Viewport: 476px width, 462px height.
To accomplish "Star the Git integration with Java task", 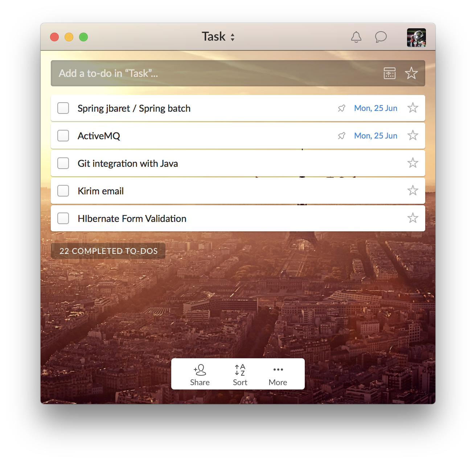I will coord(413,163).
